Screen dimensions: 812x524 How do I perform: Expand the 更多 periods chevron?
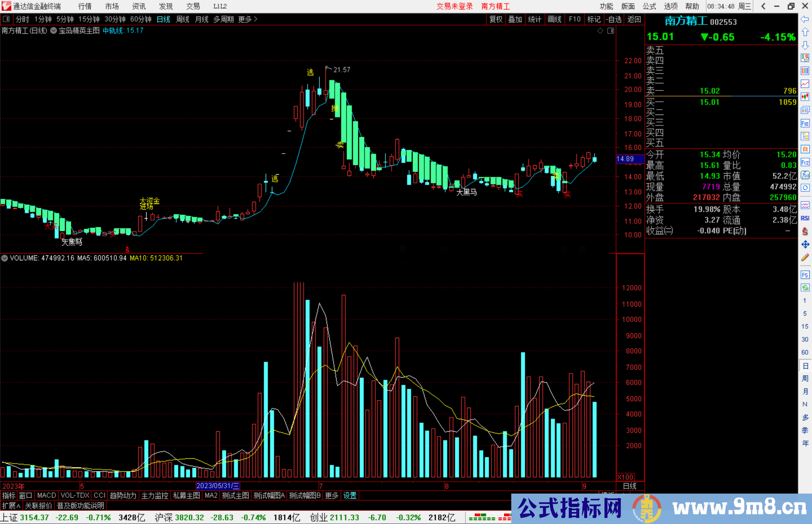tap(256, 19)
